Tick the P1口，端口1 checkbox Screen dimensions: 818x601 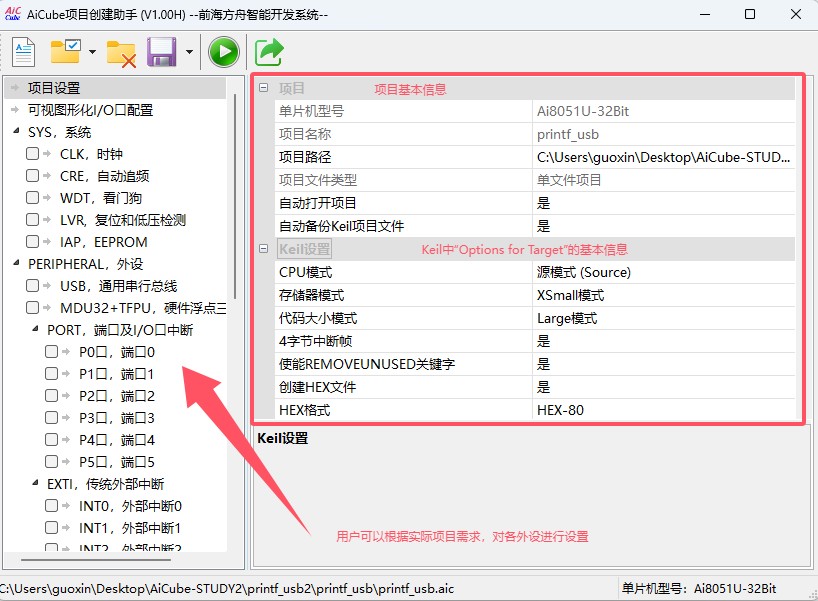tap(52, 373)
